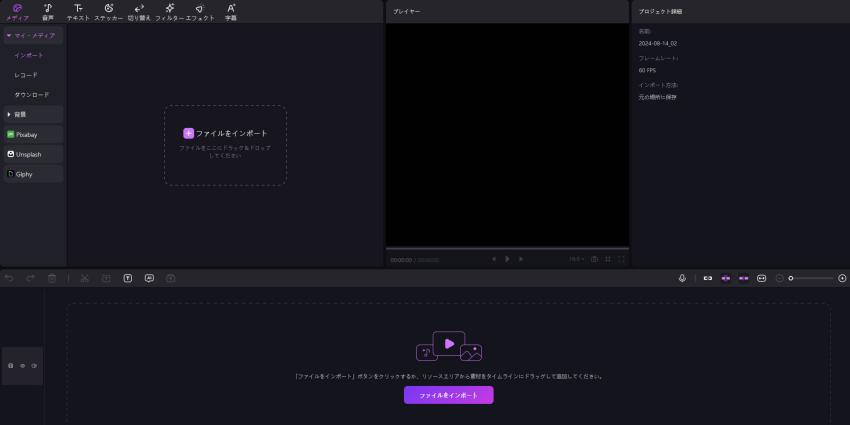This screenshot has width=850, height=425.
Task: Open the 切り替え transitions panel
Action: (x=139, y=11)
